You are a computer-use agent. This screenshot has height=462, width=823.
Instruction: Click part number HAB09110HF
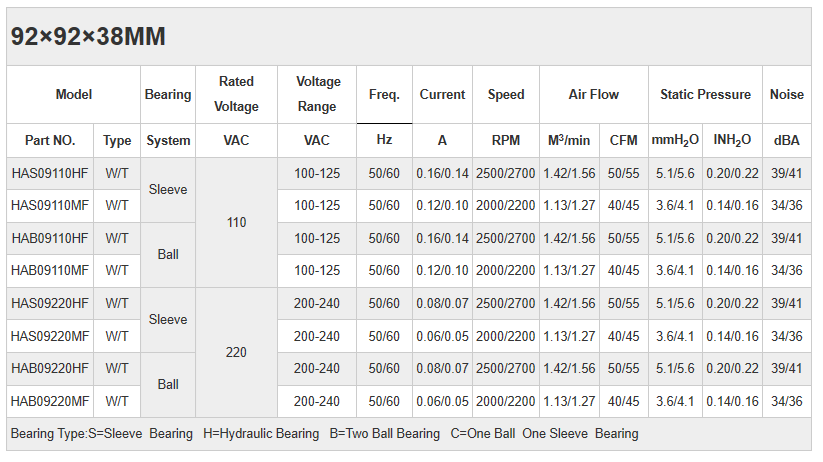click(50, 239)
